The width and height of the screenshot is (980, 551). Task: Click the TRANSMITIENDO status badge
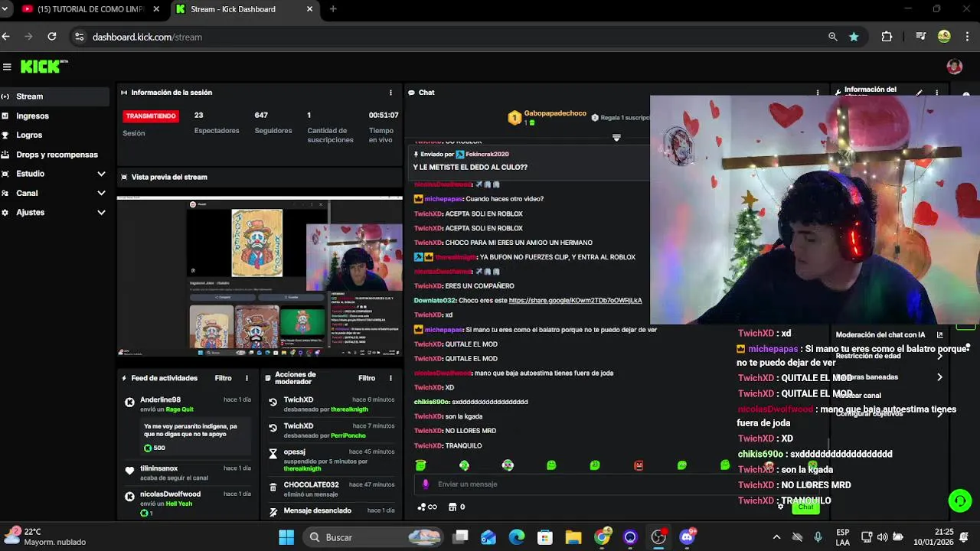151,116
